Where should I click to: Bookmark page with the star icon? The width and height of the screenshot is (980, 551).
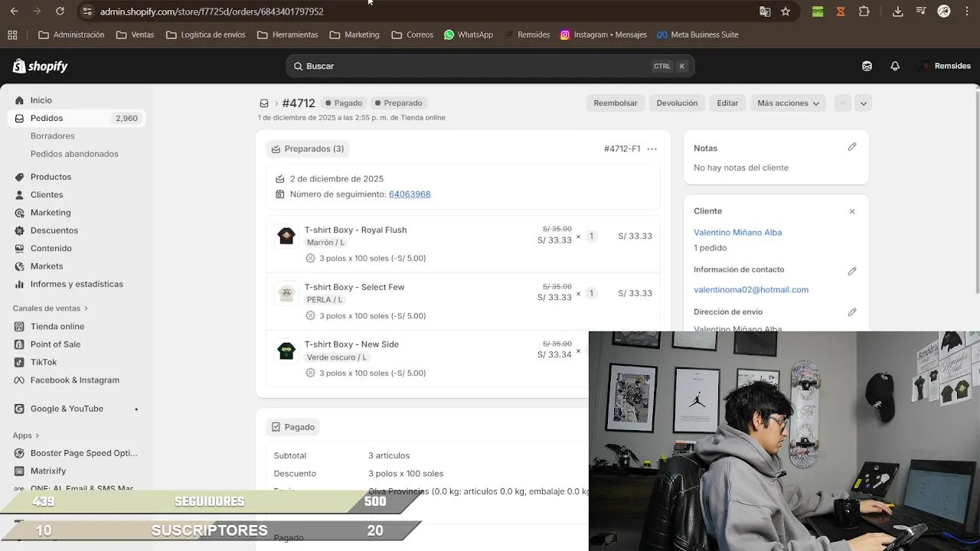786,11
